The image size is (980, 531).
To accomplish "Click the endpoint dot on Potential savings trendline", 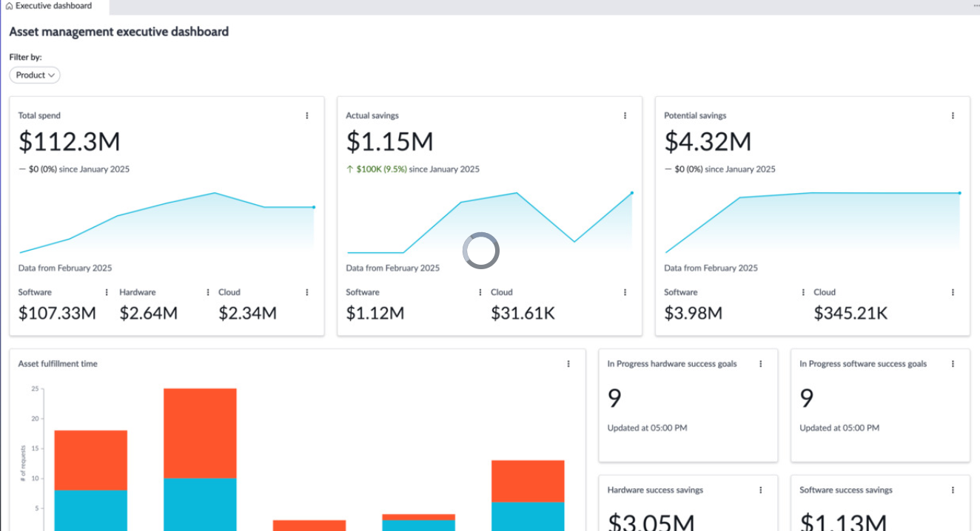I will click(x=960, y=193).
